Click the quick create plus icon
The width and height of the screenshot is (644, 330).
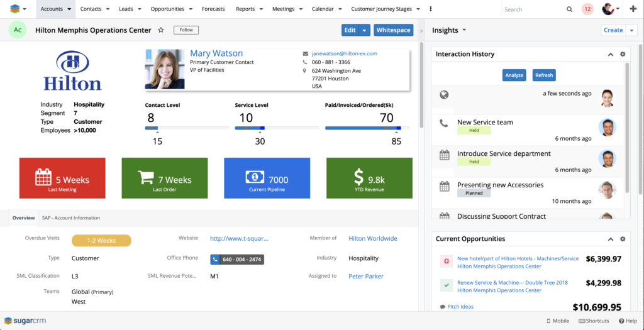click(x=633, y=9)
